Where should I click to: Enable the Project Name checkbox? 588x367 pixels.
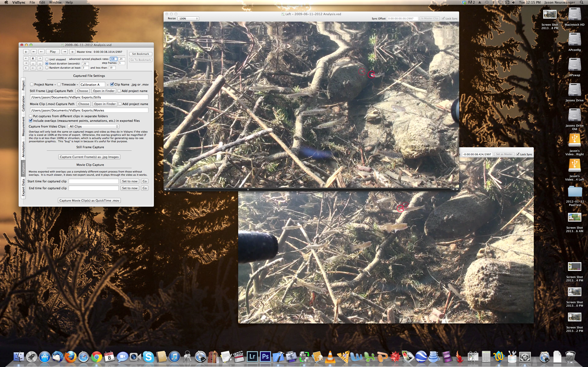pyautogui.click(x=32, y=84)
